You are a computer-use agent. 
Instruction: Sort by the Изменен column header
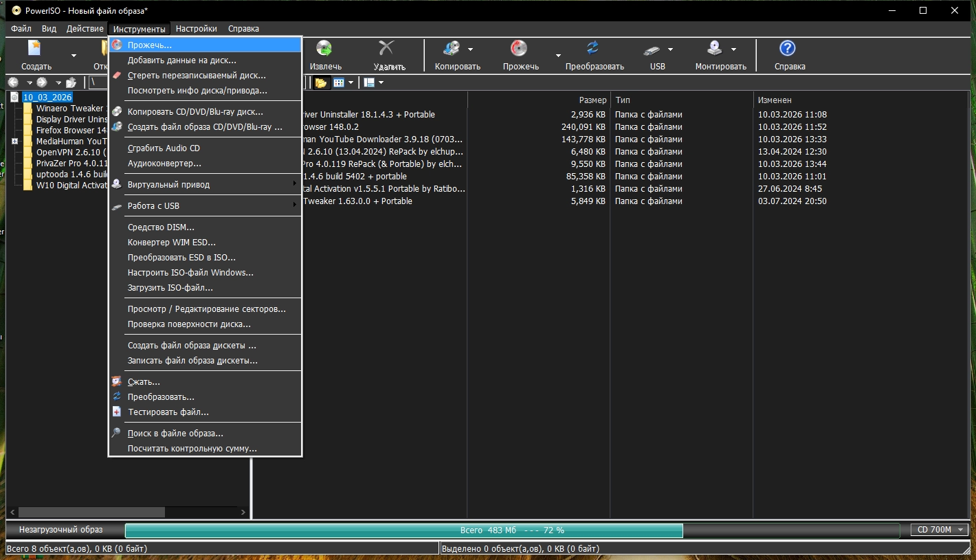[x=861, y=100]
